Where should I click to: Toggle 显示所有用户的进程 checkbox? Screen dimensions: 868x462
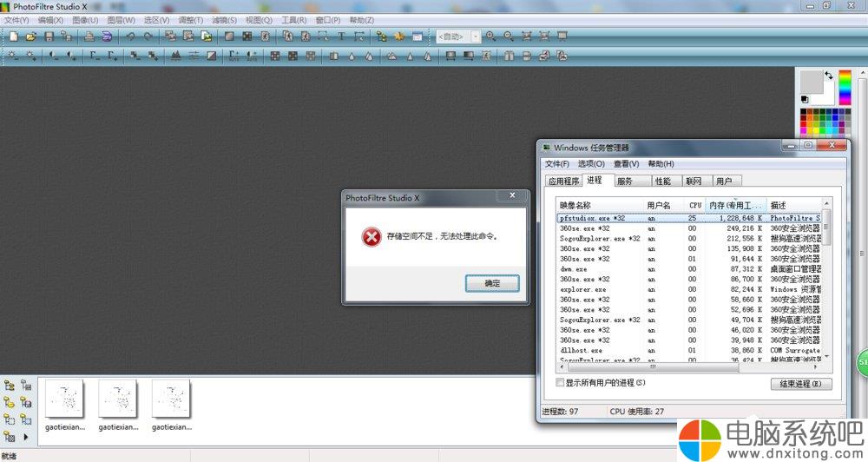point(560,382)
